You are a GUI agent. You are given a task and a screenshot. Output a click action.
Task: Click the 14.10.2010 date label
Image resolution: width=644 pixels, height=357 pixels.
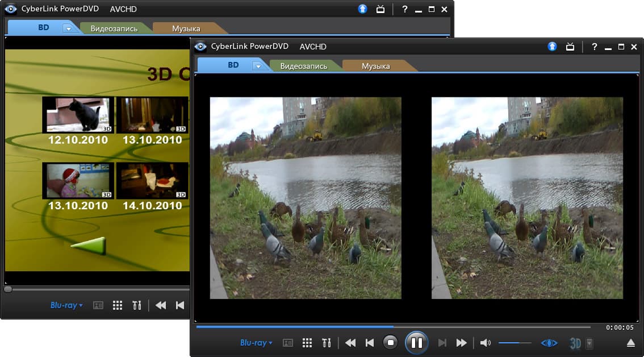pyautogui.click(x=152, y=206)
